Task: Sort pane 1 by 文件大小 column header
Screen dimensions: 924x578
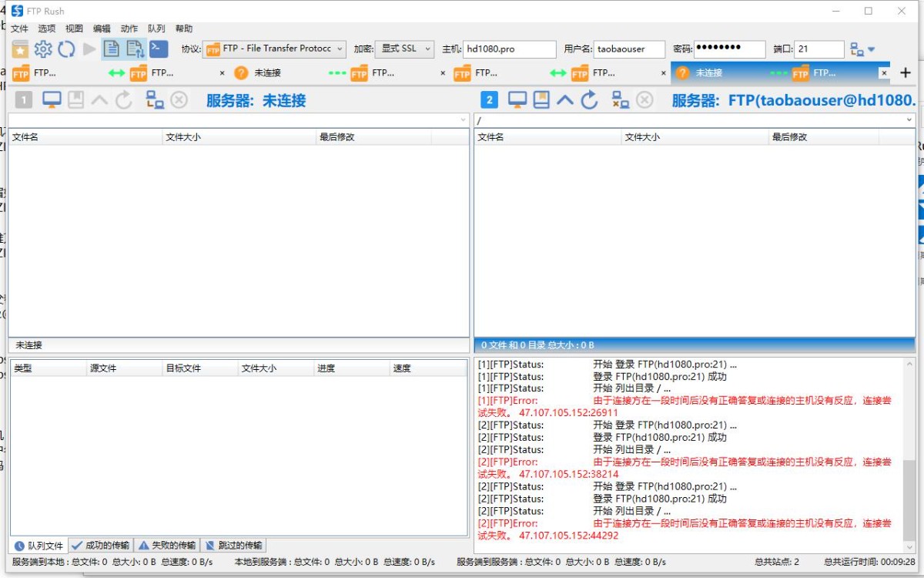Action: coord(239,137)
